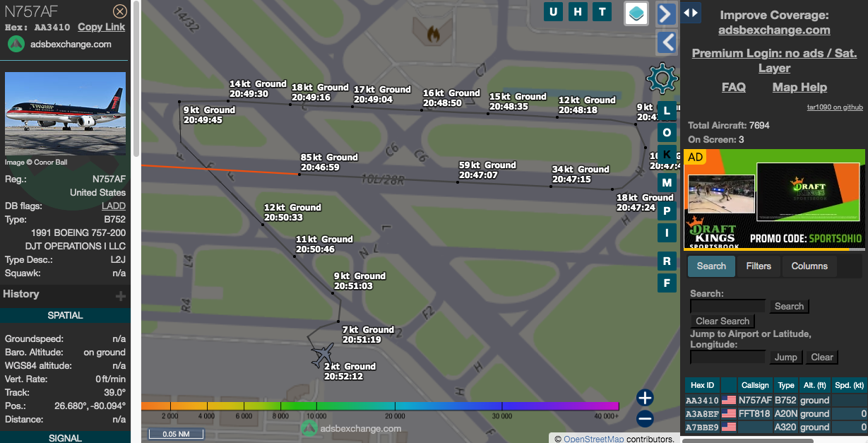Open the N757AF aircraft photo
The width and height of the screenshot is (868, 443).
(x=65, y=114)
